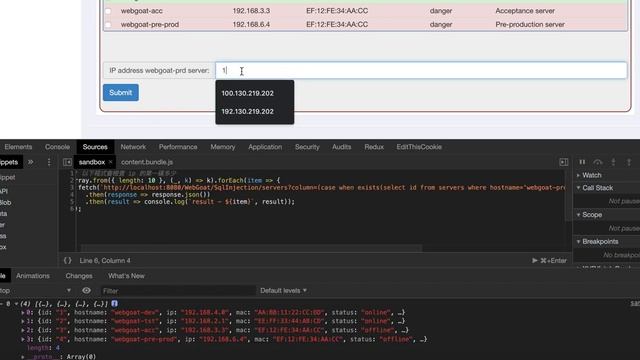Click the length: 4 entry in the console
The image size is (640, 360).
point(43,348)
